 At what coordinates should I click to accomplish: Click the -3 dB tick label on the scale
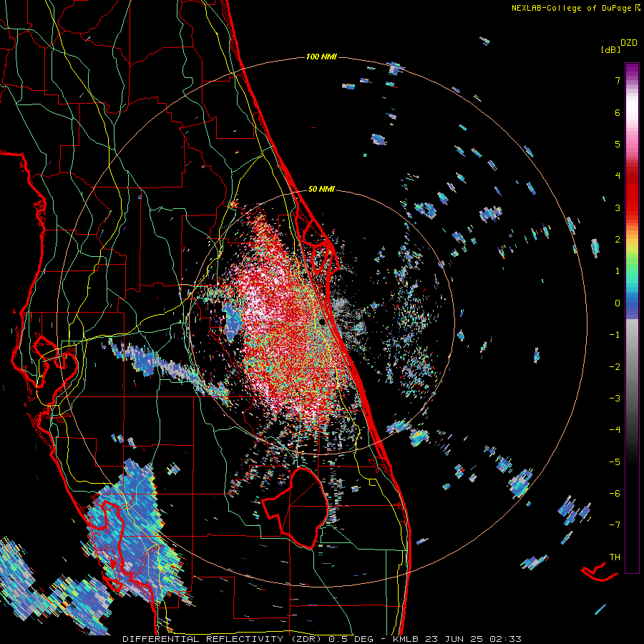[615, 399]
